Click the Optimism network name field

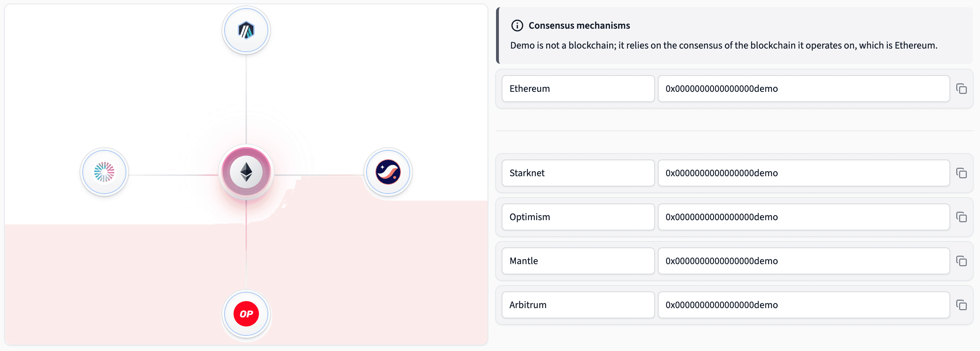(578, 217)
